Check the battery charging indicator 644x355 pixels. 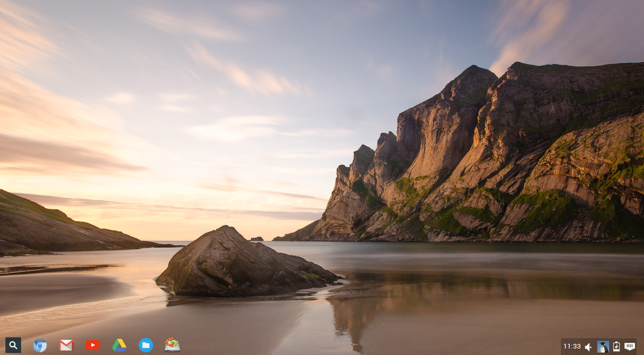pyautogui.click(x=616, y=347)
